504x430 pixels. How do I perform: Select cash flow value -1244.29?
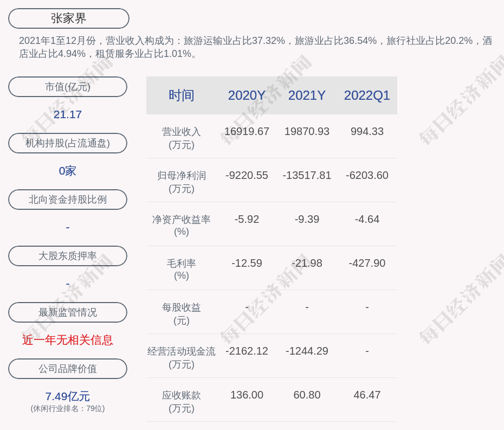(307, 351)
